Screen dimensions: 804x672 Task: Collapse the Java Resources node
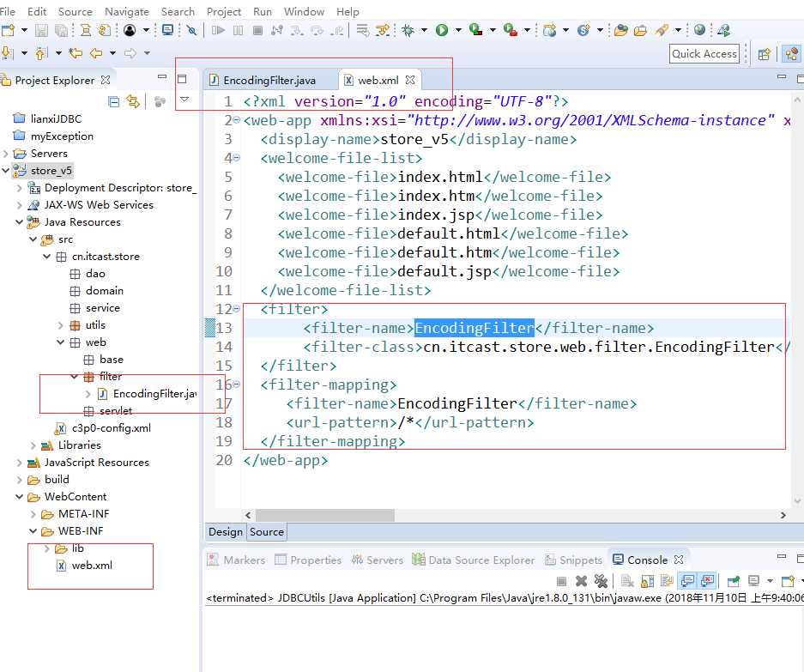coord(20,222)
